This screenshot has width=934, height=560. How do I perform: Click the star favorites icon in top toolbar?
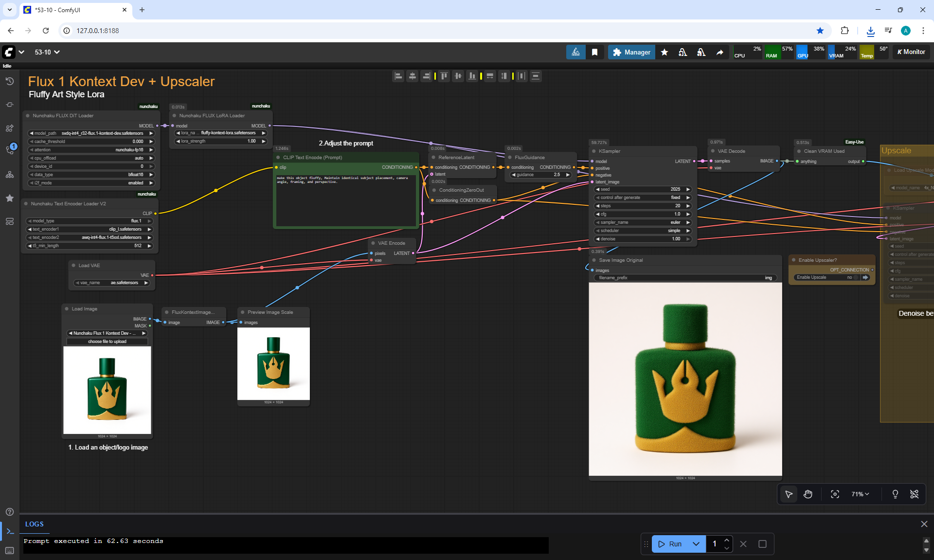click(x=665, y=52)
